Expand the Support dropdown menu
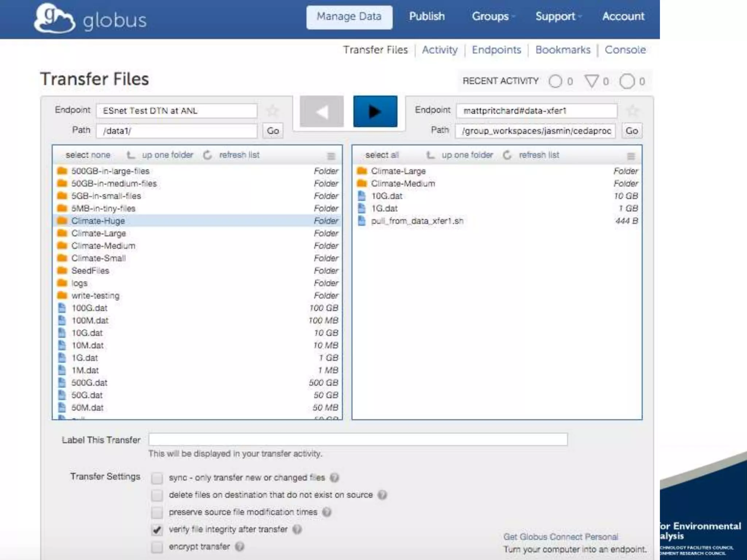The width and height of the screenshot is (747, 560). coord(558,16)
